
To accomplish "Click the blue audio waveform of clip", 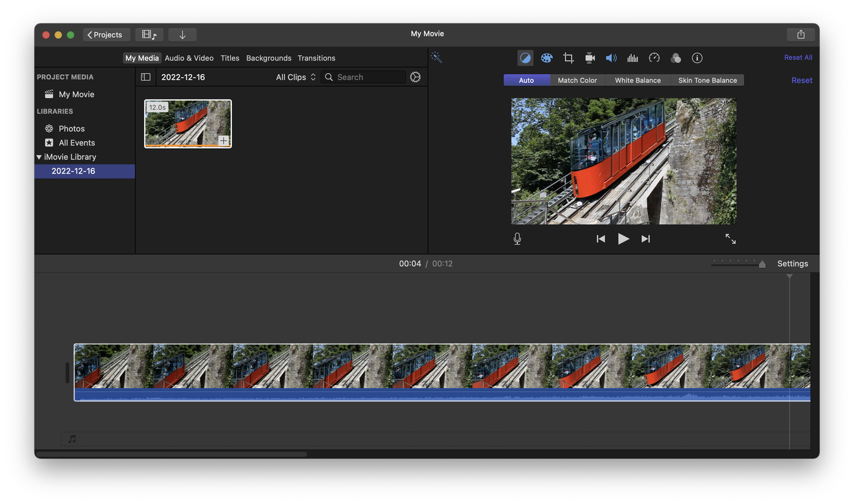I will click(442, 395).
